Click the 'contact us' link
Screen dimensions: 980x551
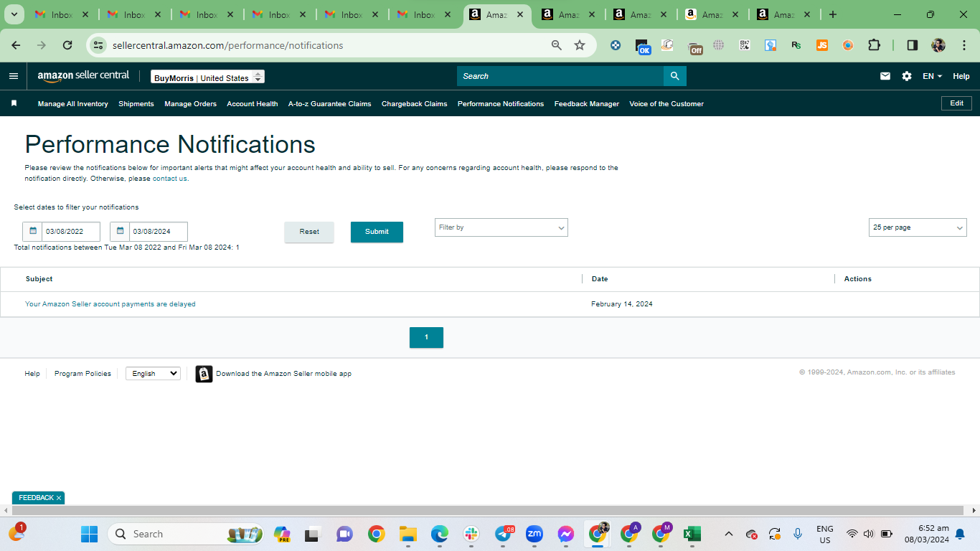point(170,179)
